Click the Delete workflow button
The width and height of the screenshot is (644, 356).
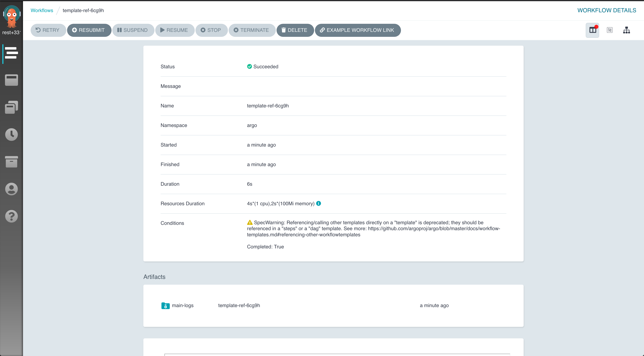point(295,30)
